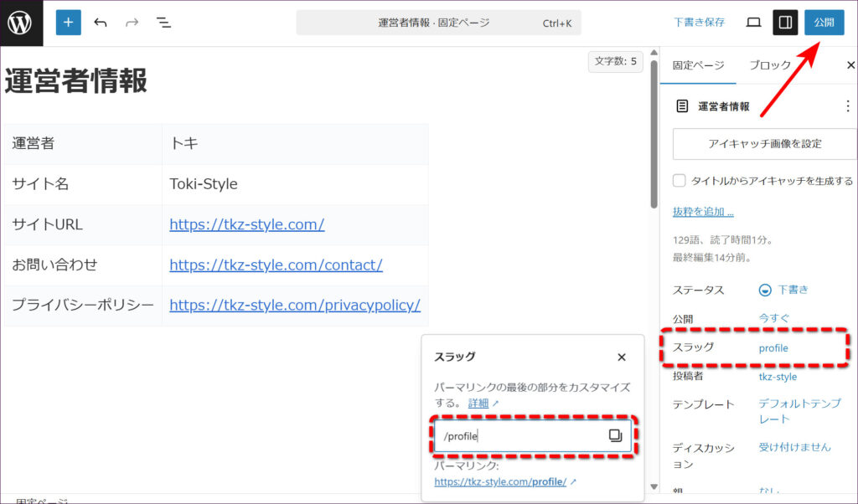Viewport: 858px width, 504px height.
Task: Open the publish date setting 今すぐ
Action: coord(773,318)
